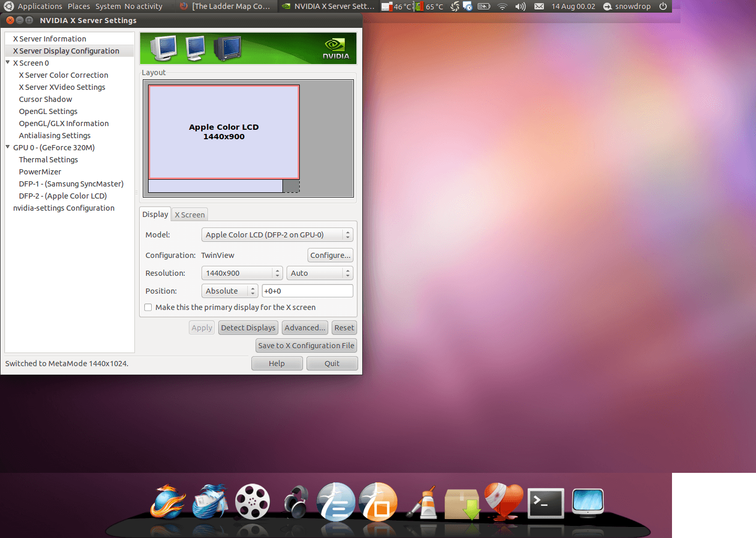Open Cursor Shadow settings
Viewport: 756px width, 538px height.
point(69,99)
